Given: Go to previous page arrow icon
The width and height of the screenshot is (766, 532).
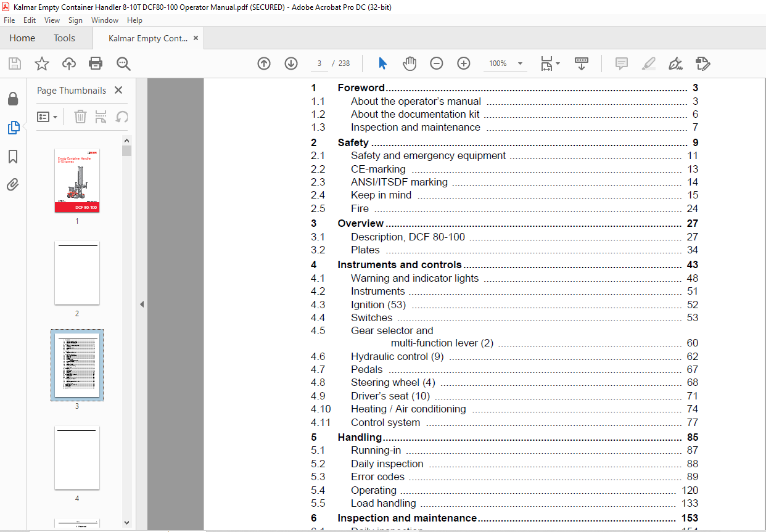Looking at the screenshot, I should click(x=264, y=63).
